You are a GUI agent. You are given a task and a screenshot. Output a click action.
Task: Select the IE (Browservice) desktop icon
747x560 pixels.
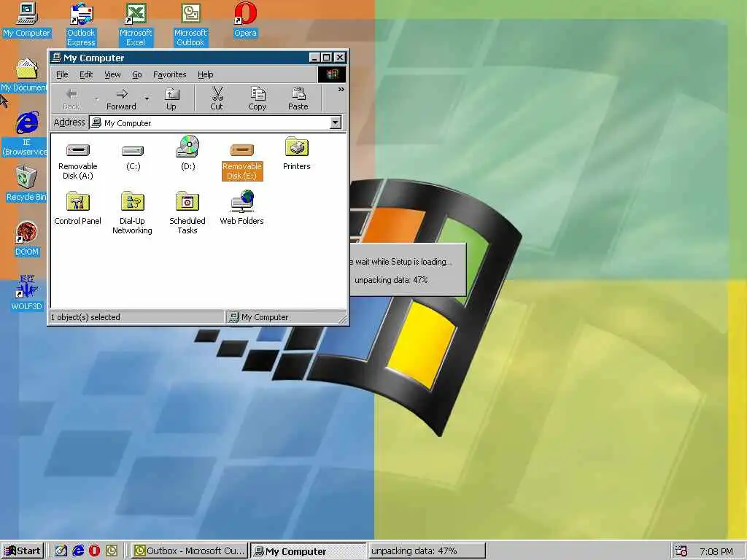point(26,134)
